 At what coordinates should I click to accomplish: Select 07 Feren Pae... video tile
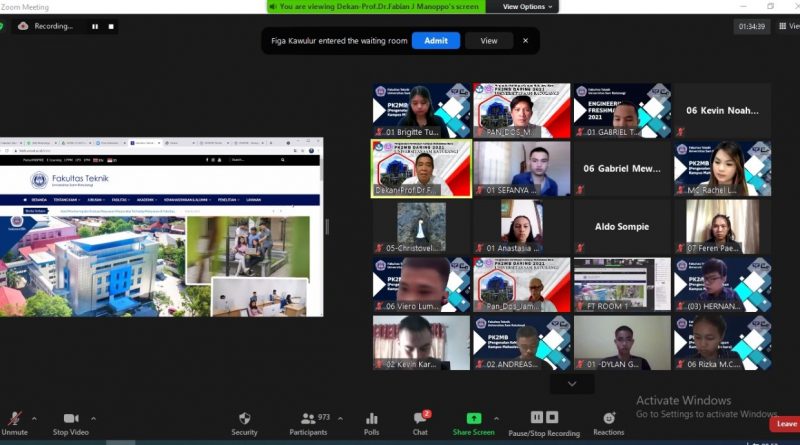(x=722, y=227)
